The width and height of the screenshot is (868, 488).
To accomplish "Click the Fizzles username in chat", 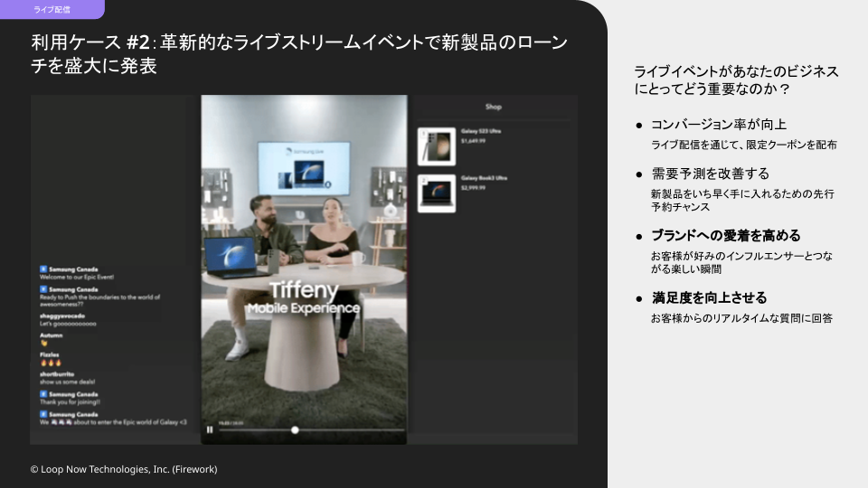I will point(49,354).
